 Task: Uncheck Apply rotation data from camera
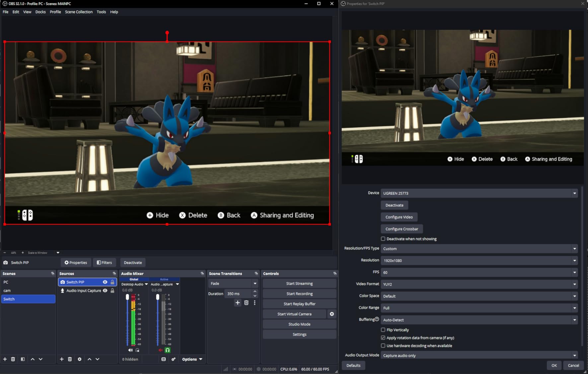pos(383,338)
